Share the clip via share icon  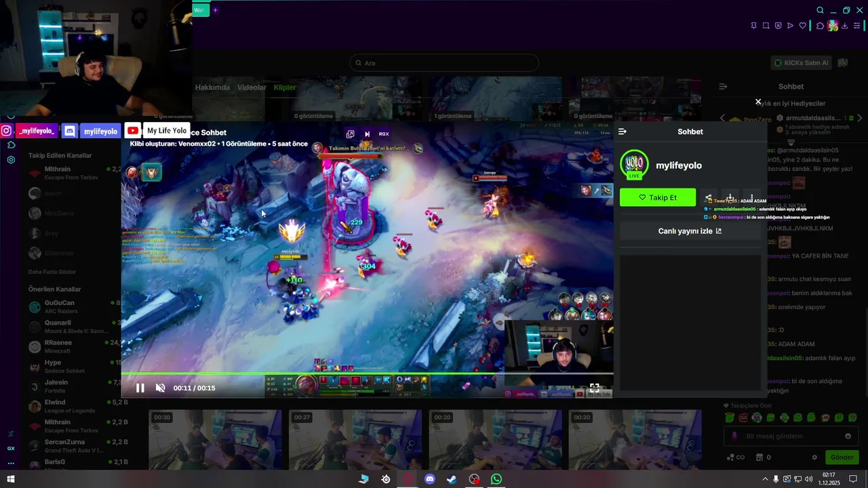coord(709,198)
